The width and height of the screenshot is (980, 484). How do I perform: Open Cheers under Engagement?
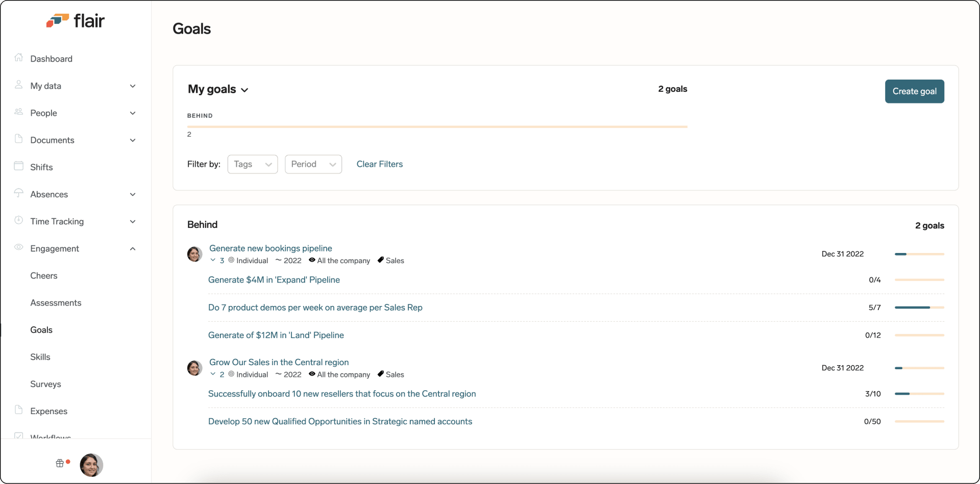pyautogui.click(x=44, y=275)
